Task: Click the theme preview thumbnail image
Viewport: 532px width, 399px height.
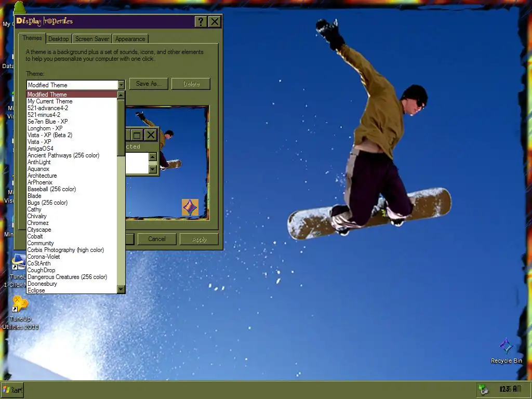Action: (167, 163)
